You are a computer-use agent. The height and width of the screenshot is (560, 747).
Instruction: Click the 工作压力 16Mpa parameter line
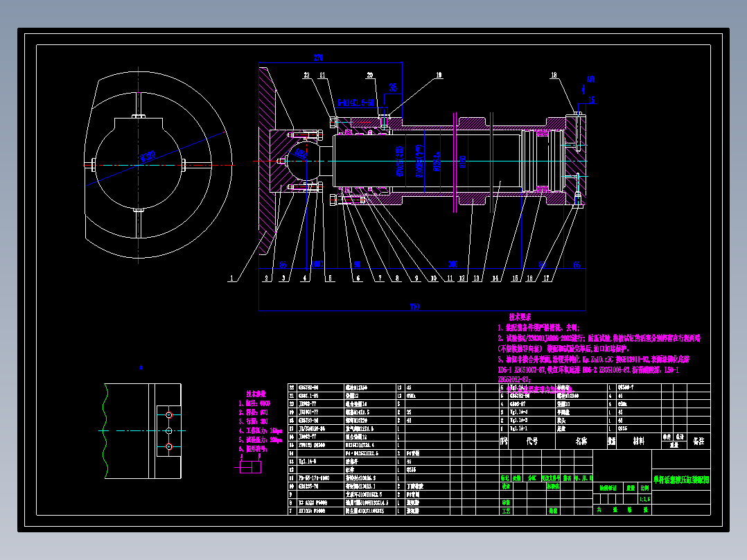(261, 431)
